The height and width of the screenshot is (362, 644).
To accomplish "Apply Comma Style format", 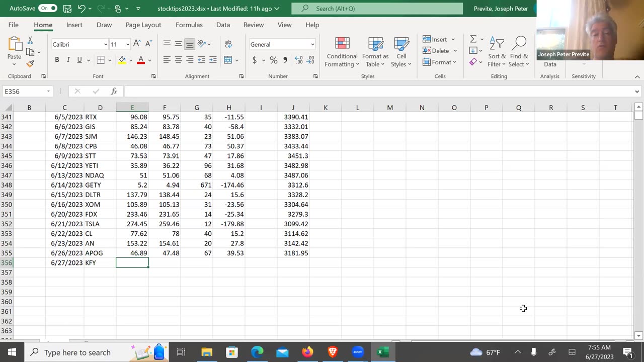I will click(x=285, y=60).
